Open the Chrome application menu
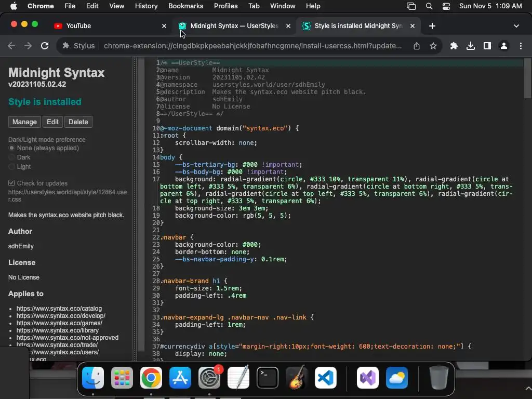Image resolution: width=532 pixels, height=399 pixels. 41,6
